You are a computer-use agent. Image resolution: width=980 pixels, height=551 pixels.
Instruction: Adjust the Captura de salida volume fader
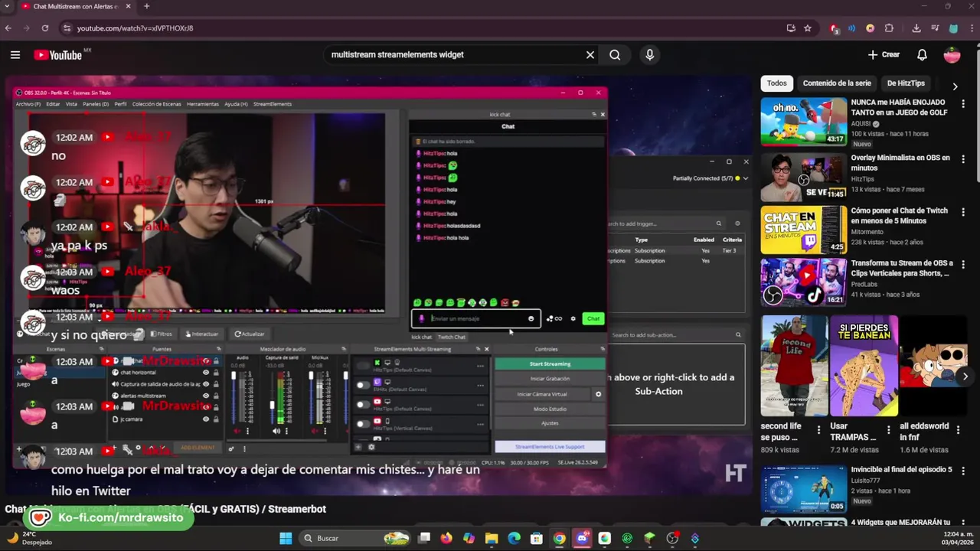click(x=273, y=404)
